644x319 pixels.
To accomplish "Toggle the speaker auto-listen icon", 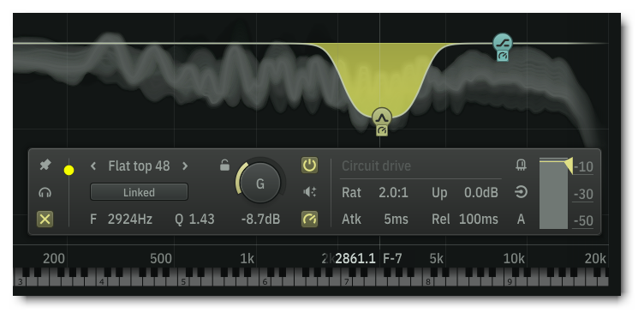I will click(x=309, y=192).
